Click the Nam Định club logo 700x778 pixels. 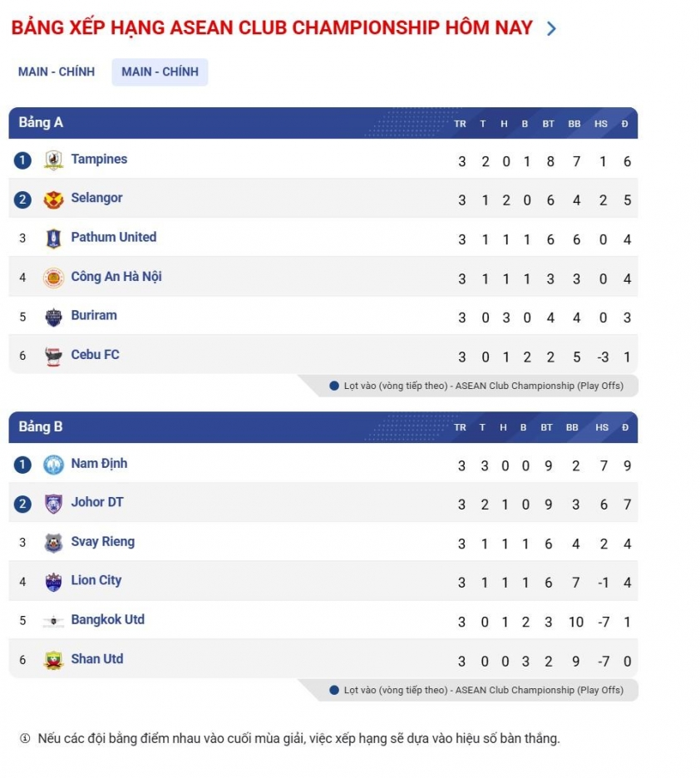tap(53, 465)
